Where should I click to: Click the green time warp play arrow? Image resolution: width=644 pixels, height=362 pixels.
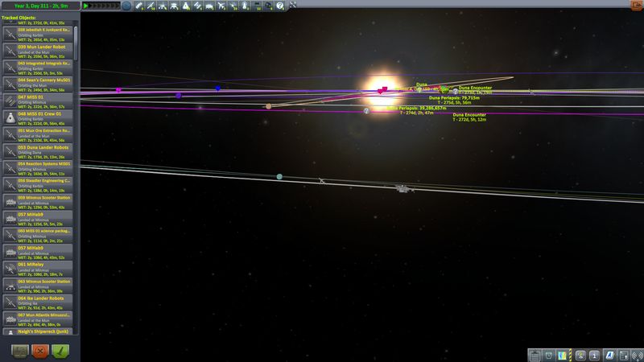(85, 6)
